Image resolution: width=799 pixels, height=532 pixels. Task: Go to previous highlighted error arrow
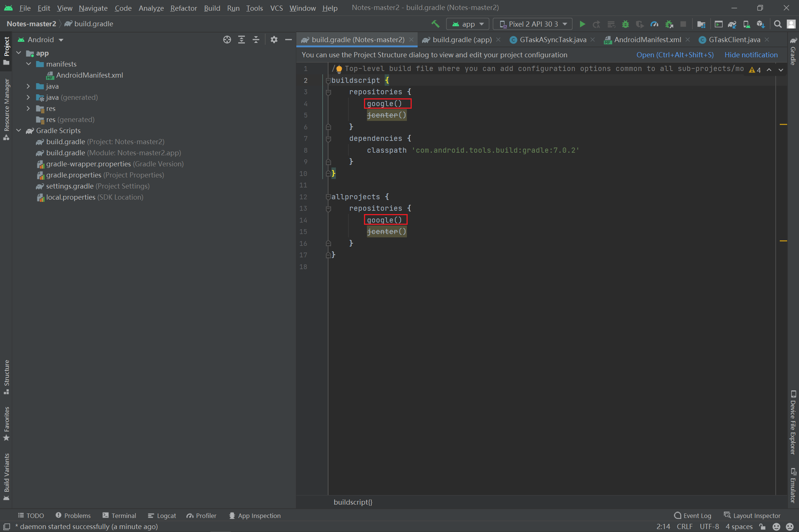coord(769,70)
